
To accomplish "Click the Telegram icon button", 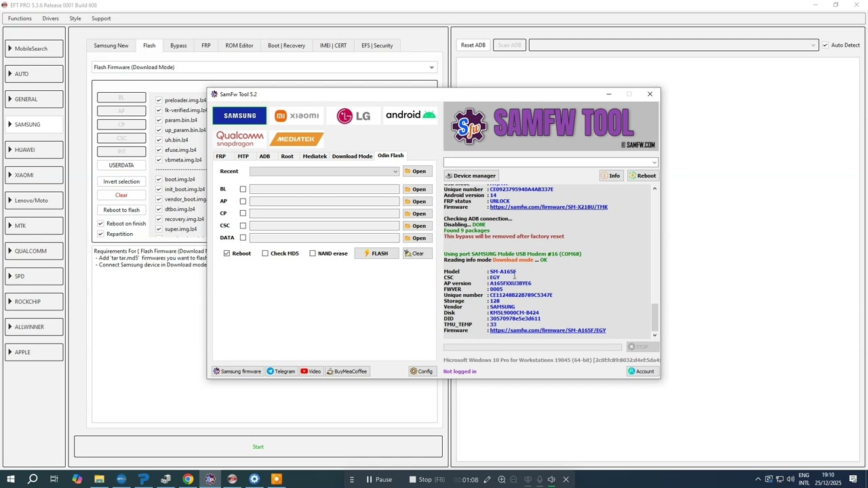I will click(281, 371).
